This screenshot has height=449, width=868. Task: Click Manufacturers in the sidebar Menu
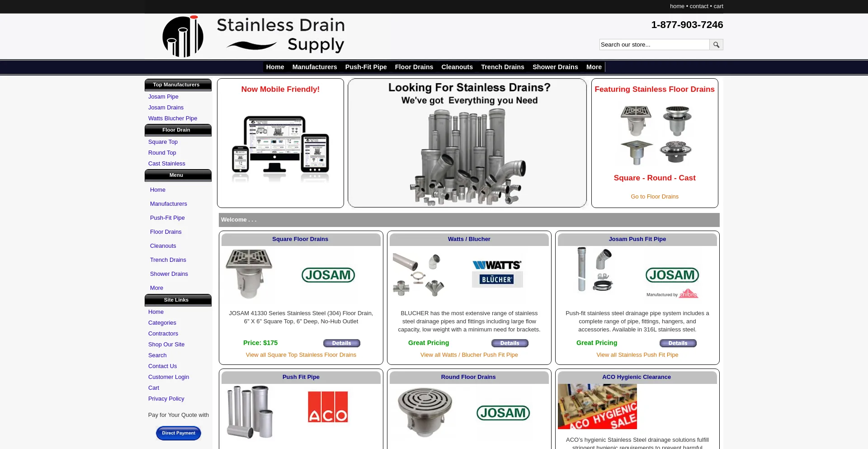pos(169,204)
